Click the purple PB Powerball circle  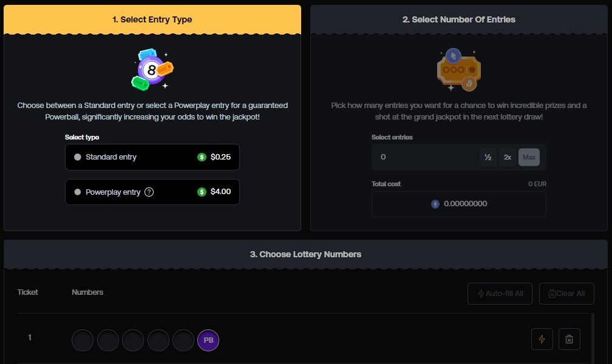click(x=208, y=340)
